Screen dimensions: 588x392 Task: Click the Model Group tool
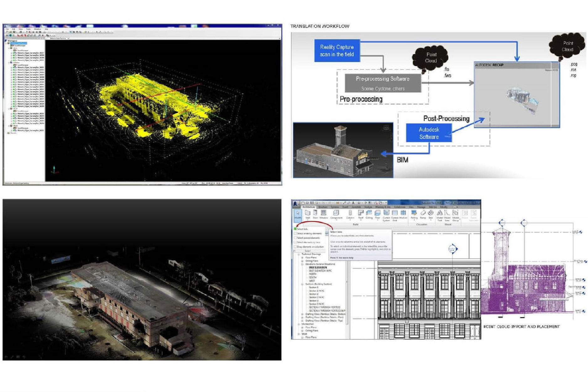pos(455,216)
